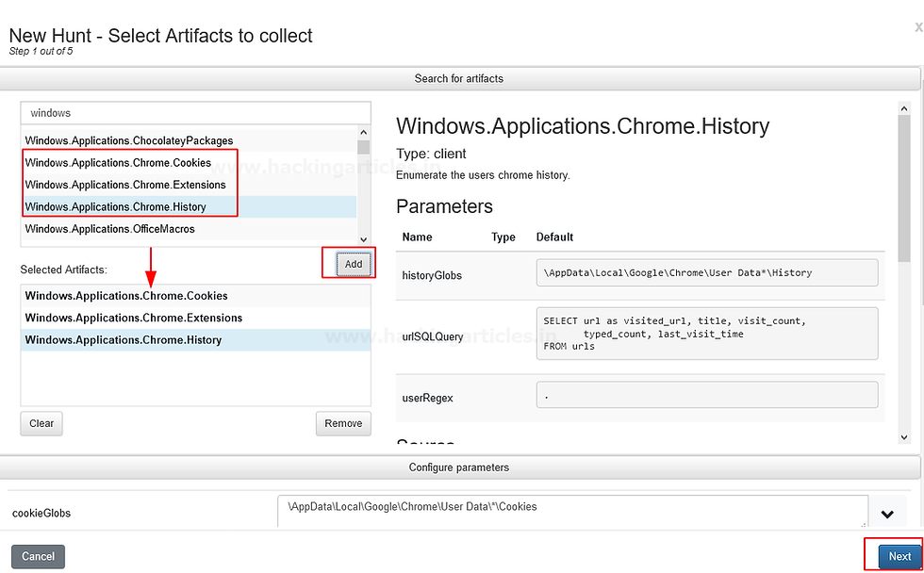
Task: Expand the Configure parameters section
Action: click(459, 467)
